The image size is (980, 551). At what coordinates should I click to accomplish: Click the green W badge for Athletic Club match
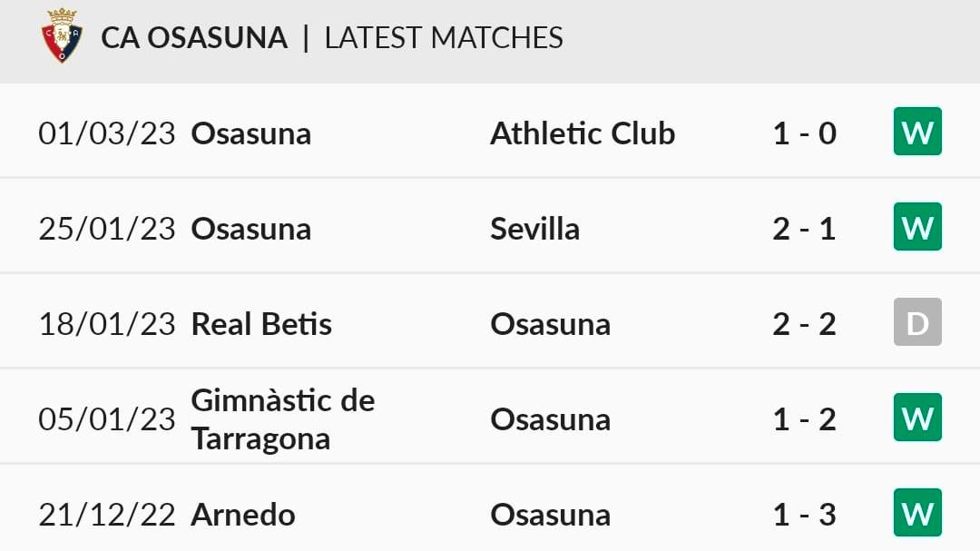pyautogui.click(x=917, y=132)
